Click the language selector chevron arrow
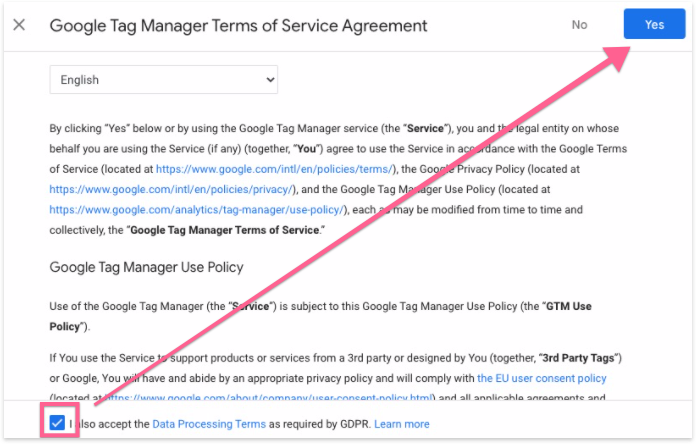 pyautogui.click(x=267, y=79)
